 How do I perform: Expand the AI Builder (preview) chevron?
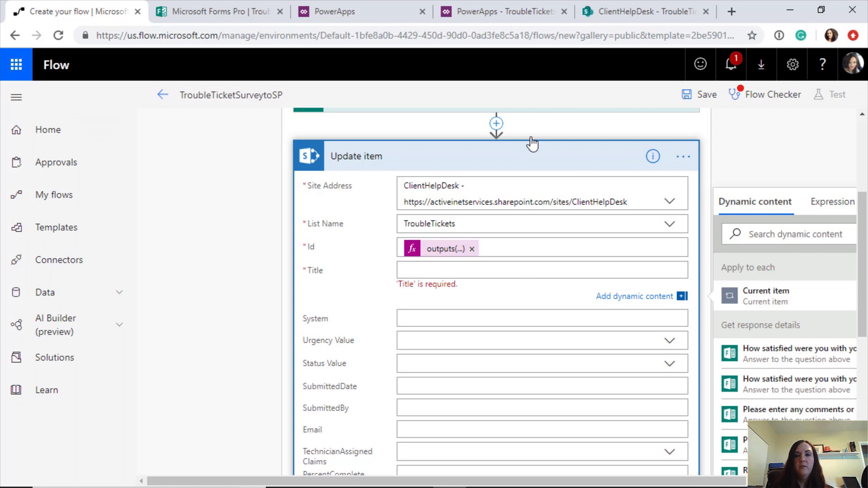(x=119, y=324)
